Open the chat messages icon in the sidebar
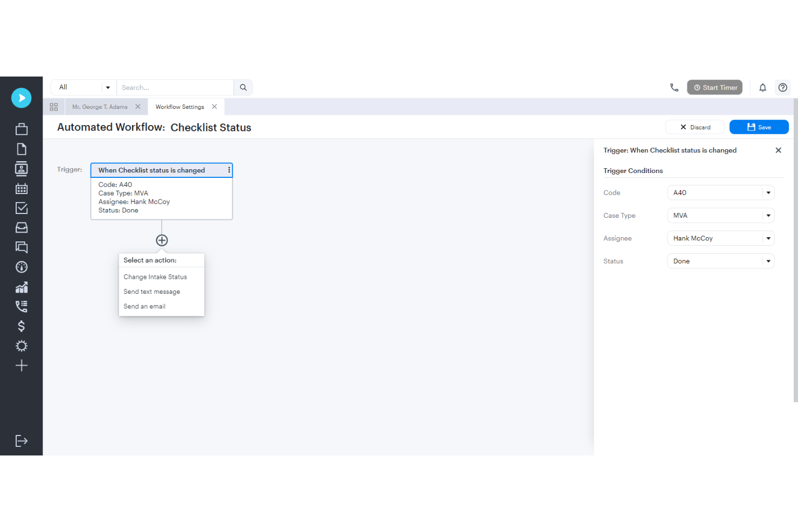This screenshot has height=532, width=798. (x=22, y=247)
